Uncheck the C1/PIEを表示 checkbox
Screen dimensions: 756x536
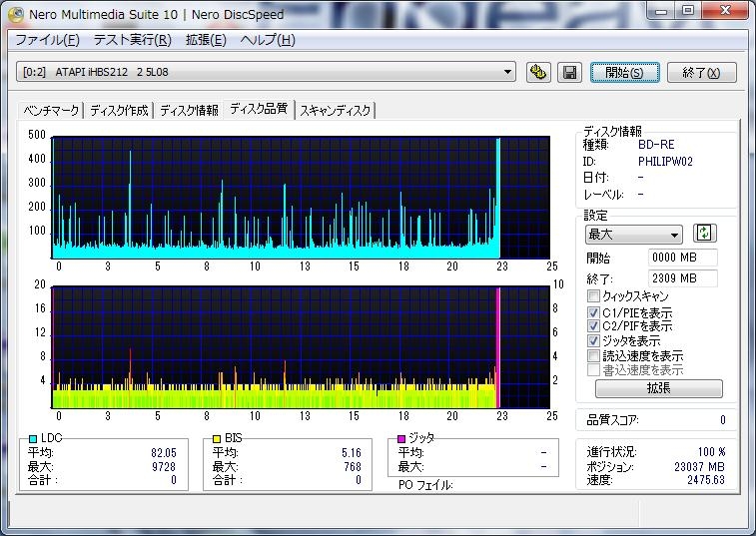(x=593, y=312)
